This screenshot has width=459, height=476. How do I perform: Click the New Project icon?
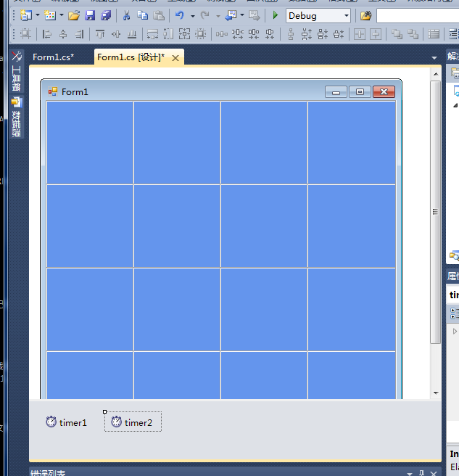click(26, 15)
